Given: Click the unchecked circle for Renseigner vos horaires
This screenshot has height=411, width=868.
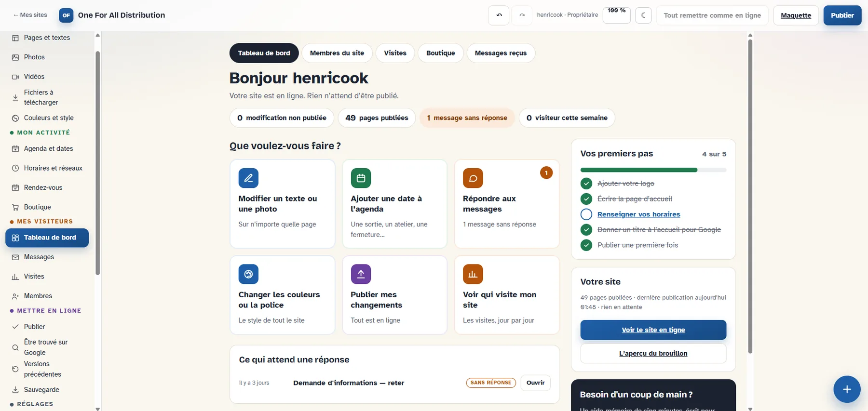Looking at the screenshot, I should [586, 214].
